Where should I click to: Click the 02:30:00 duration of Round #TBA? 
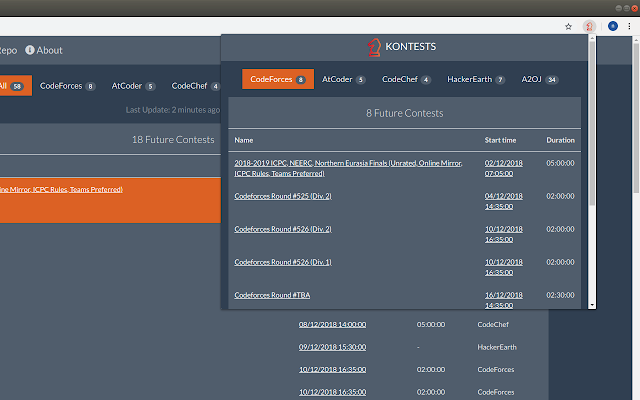560,295
